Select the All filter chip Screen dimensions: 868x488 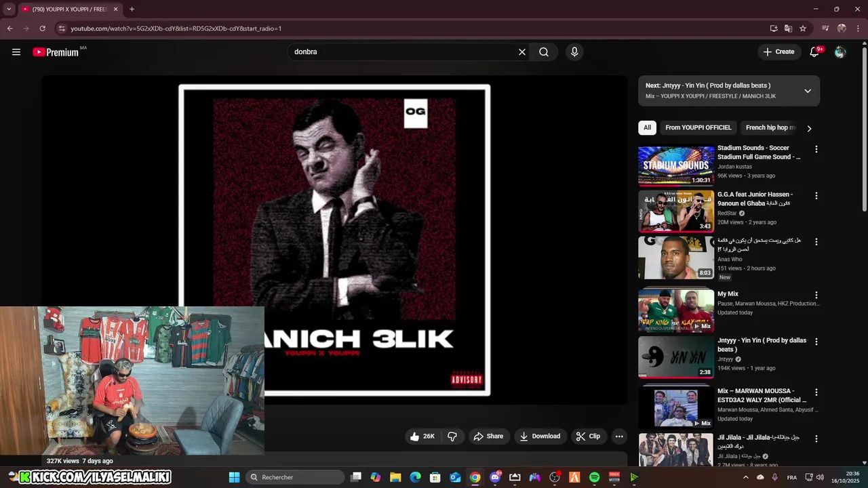(647, 127)
